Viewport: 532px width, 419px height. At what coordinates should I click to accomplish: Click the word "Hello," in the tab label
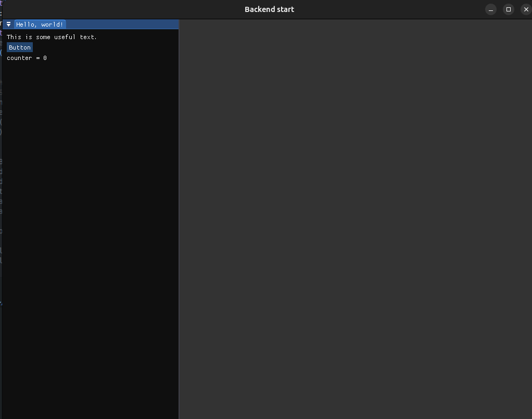(26, 24)
